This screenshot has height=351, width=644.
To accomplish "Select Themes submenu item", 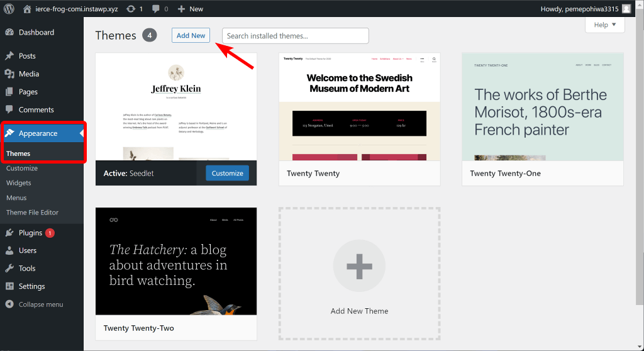I will tap(18, 153).
